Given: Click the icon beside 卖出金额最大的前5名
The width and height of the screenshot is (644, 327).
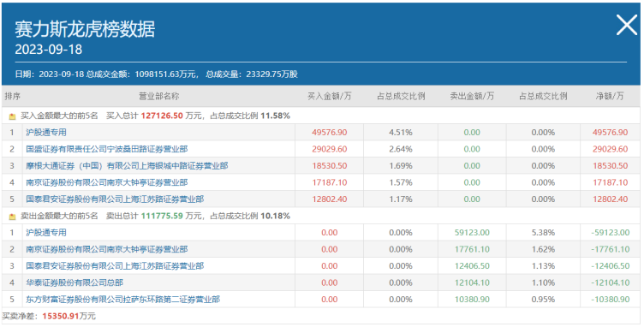Looking at the screenshot, I should click(12, 217).
